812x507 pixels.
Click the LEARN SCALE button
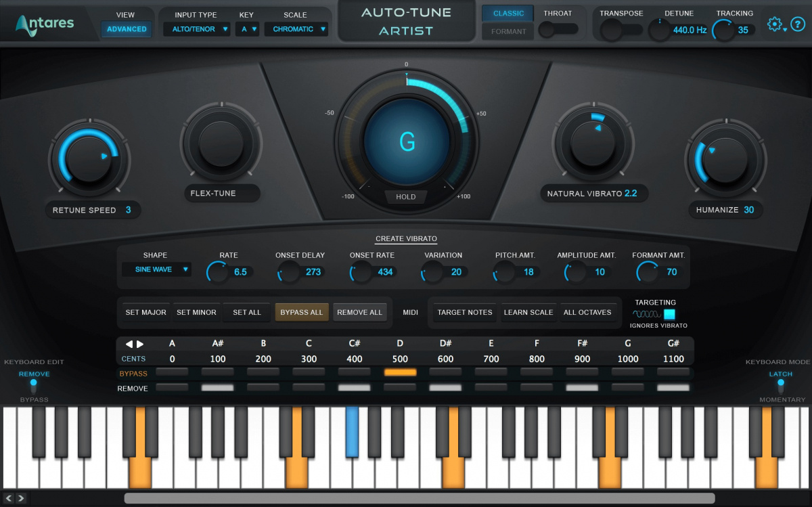528,312
